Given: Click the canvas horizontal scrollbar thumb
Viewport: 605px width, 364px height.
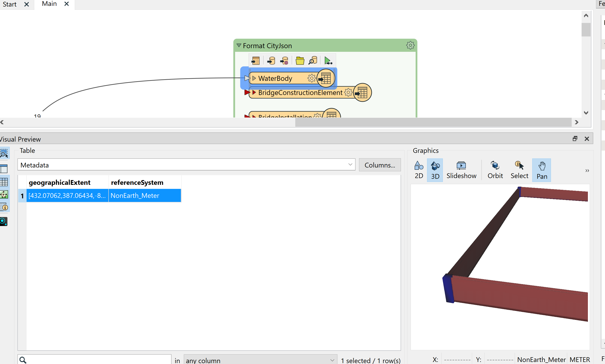Looking at the screenshot, I should pos(433,122).
